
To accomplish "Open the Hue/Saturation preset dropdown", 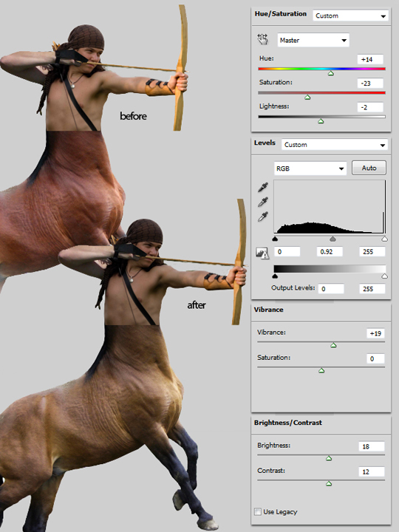I will click(x=350, y=16).
